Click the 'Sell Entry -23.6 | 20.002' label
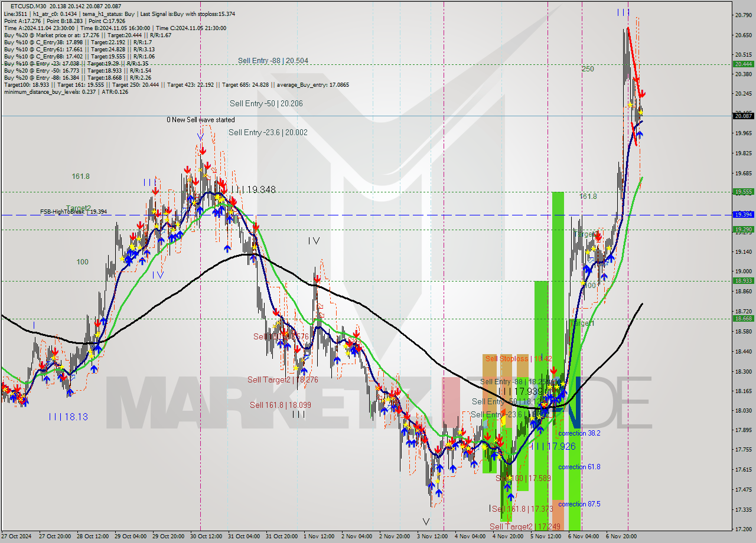The width and height of the screenshot is (756, 543). [268, 133]
